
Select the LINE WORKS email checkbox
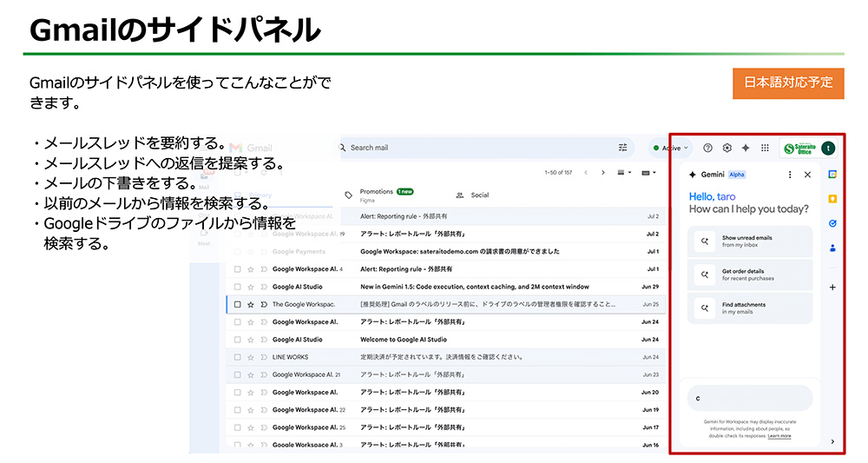coord(238,357)
